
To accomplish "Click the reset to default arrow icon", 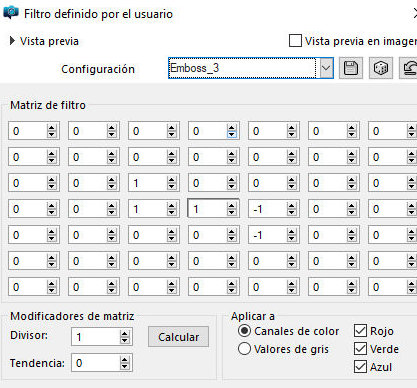I will [x=409, y=68].
